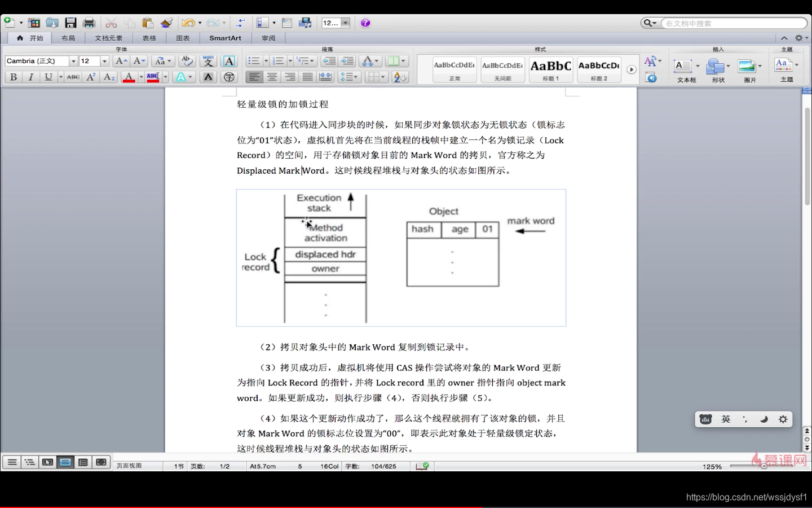Image resolution: width=812 pixels, height=508 pixels.
Task: Open phonetic guide wen icon
Action: click(x=208, y=61)
